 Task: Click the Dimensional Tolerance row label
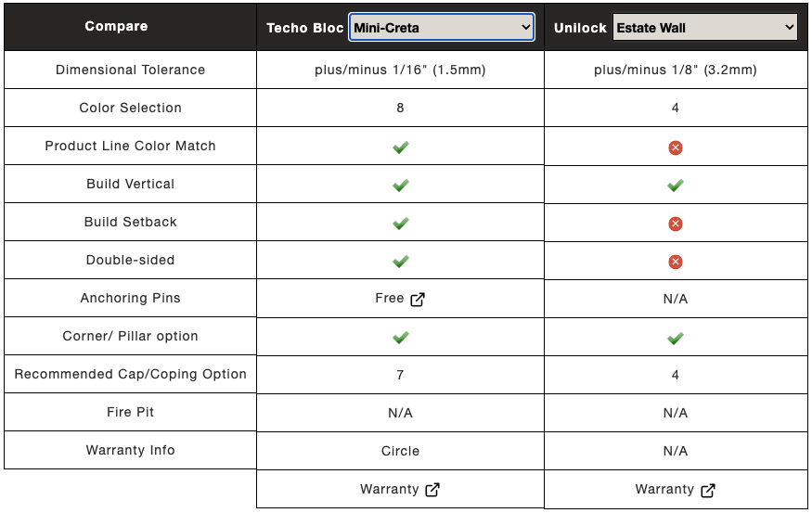(x=131, y=70)
